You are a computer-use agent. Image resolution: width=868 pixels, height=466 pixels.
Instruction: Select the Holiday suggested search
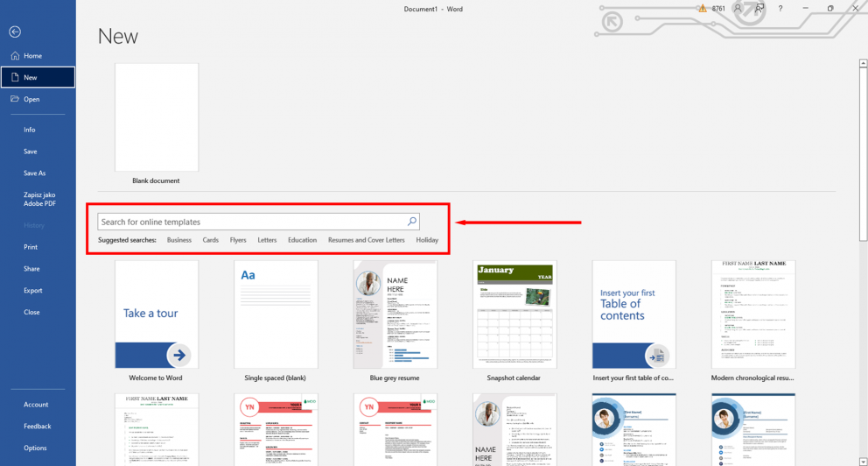(427, 240)
